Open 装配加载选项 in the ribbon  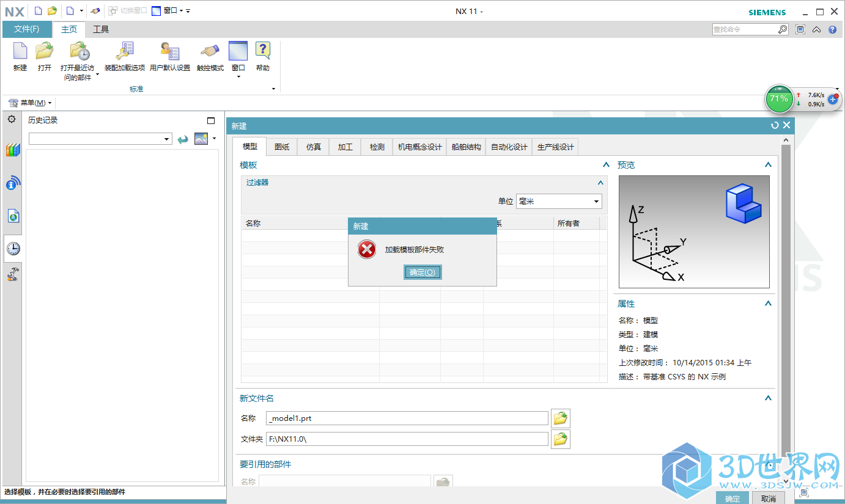[x=125, y=57]
